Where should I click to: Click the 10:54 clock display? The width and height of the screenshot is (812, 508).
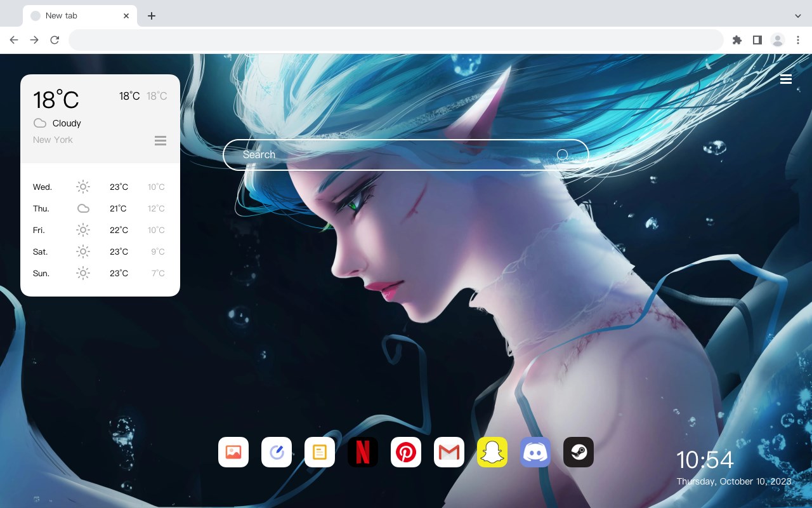[x=705, y=460]
